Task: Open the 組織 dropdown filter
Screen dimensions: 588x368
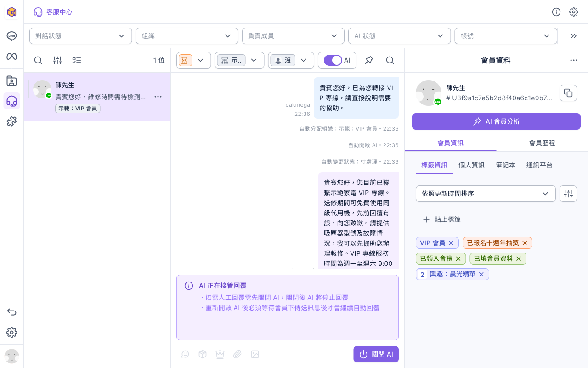Action: click(x=187, y=36)
